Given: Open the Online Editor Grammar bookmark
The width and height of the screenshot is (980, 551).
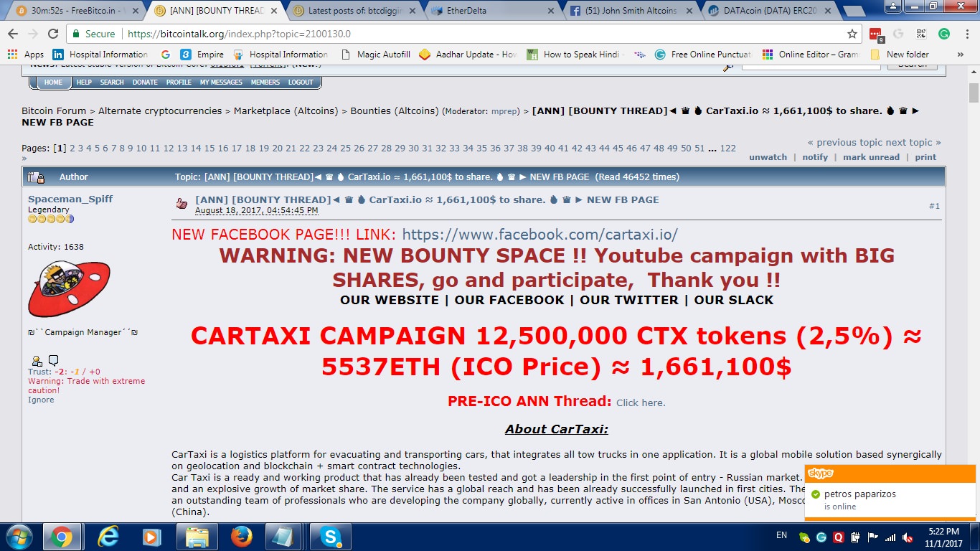Looking at the screenshot, I should [x=811, y=54].
